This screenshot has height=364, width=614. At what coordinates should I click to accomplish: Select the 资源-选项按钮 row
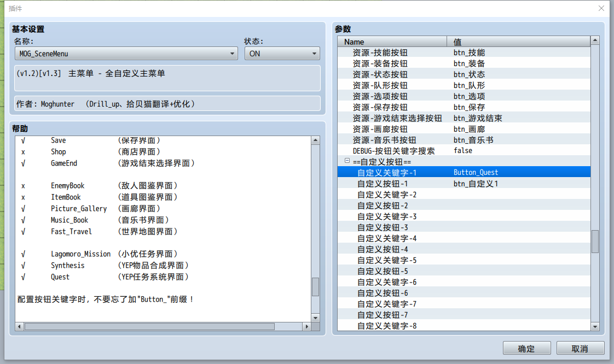464,96
